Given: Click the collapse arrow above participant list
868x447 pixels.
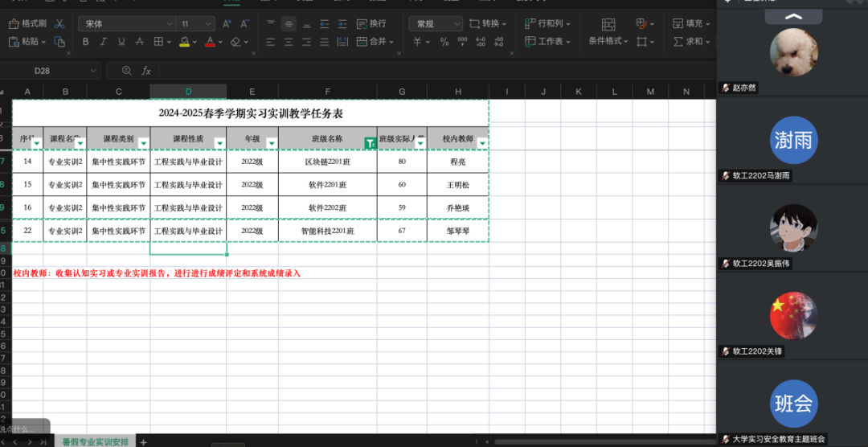Looking at the screenshot, I should [793, 17].
